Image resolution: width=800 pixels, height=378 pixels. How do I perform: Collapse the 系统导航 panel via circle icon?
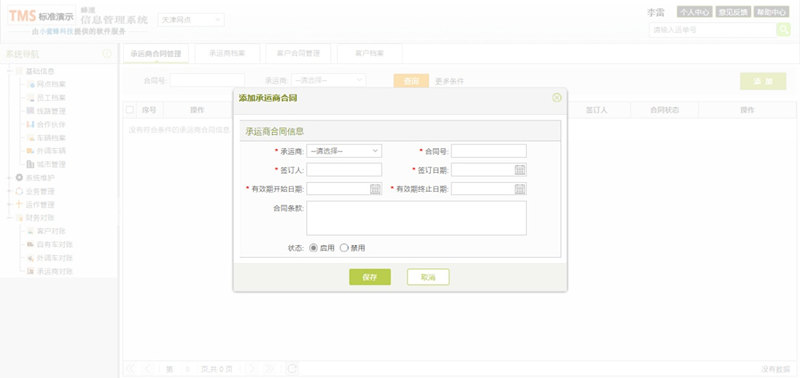point(107,54)
